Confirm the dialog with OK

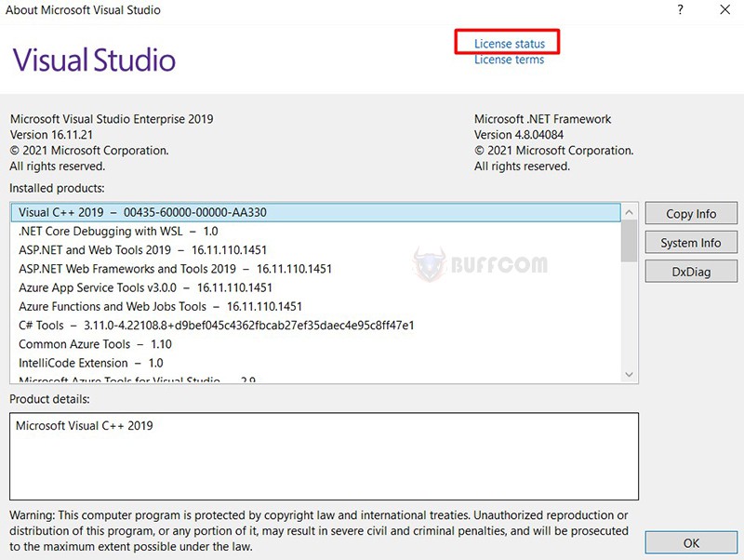click(691, 542)
